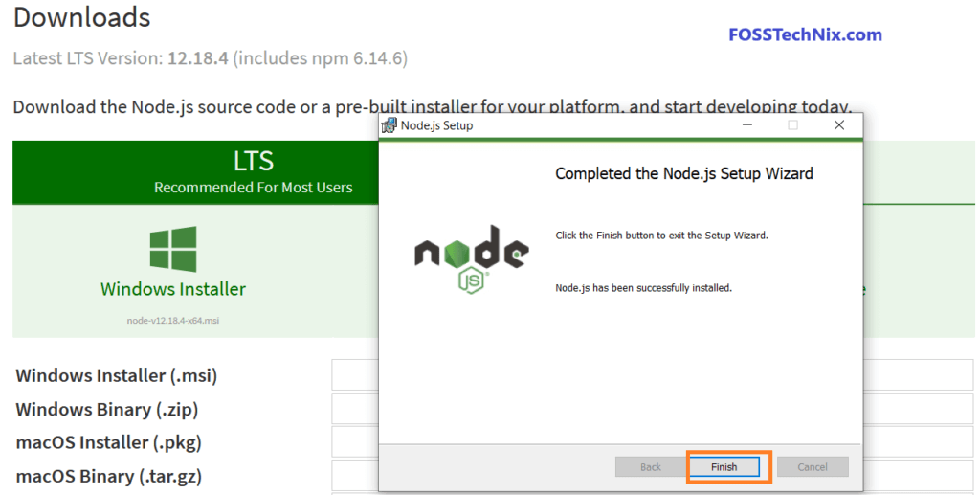Click the 'Completed the Node.js Setup Wizard' heading
This screenshot has width=980, height=495.
(x=684, y=173)
